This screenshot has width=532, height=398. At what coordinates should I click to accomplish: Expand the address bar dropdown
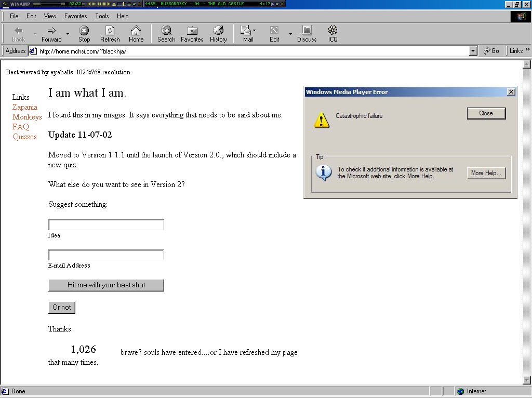pyautogui.click(x=473, y=51)
